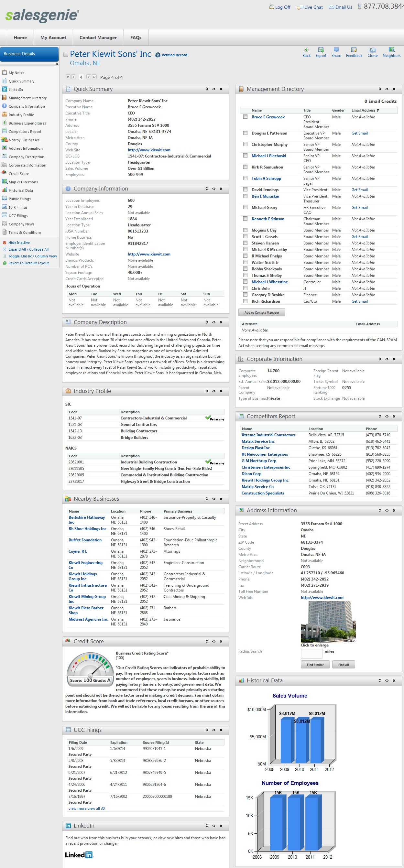This screenshot has height=868, width=404.
Task: Click the Back arrow icon
Action: tap(306, 50)
